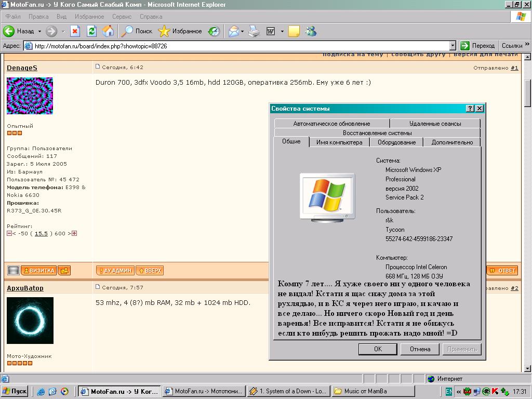Viewport: 532px width, 399px height.
Task: Click the rating minus icon for DenageS
Action: point(9,233)
